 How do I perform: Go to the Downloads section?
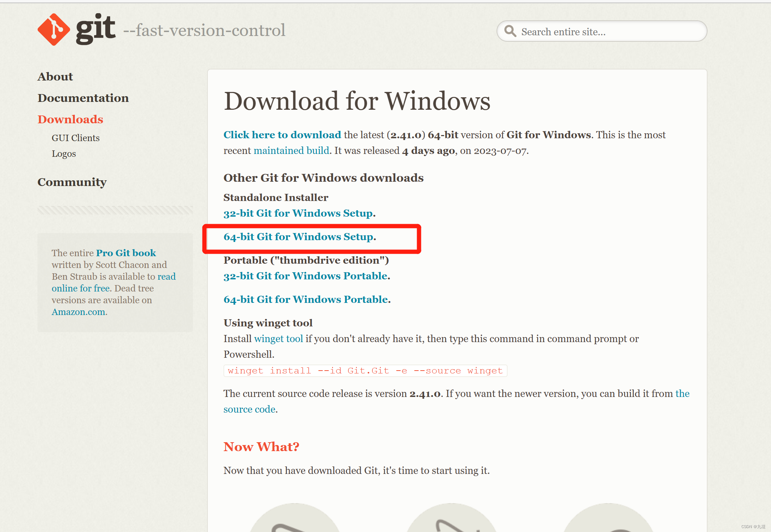coord(70,119)
